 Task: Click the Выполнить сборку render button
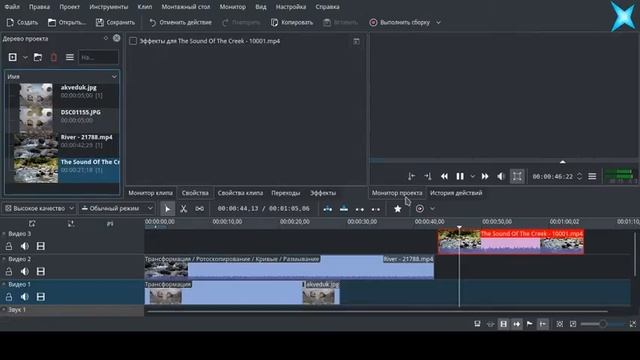tap(400, 22)
